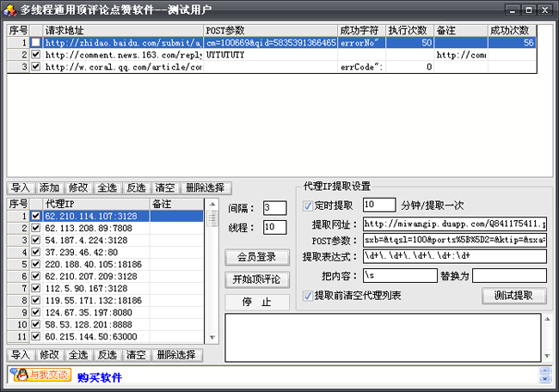Uncheck proxy 62.210.114.107:3128
Image resolution: width=559 pixels, height=392 pixels.
[35, 216]
